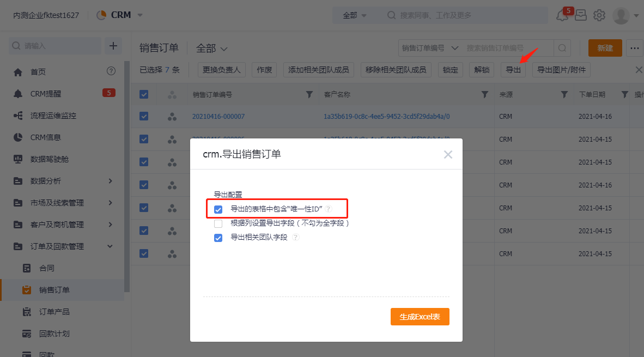The height and width of the screenshot is (357, 644).
Task: Expand the 市场及线索管理 menu
Action: (x=111, y=203)
